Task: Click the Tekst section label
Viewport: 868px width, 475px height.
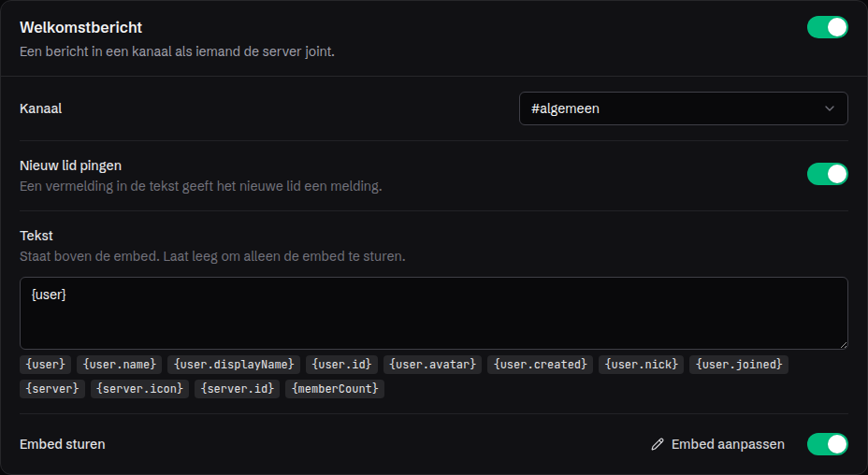Action: 36,236
